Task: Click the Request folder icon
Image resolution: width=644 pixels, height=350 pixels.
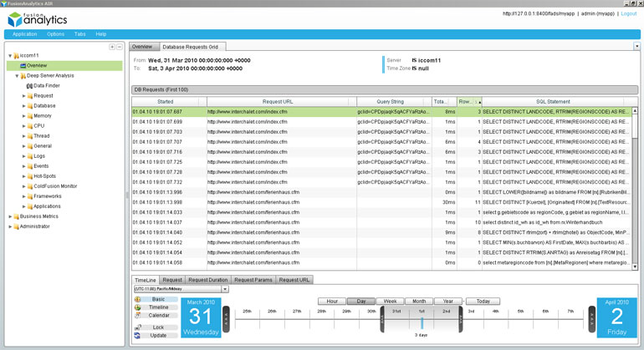Action: pyautogui.click(x=30, y=96)
